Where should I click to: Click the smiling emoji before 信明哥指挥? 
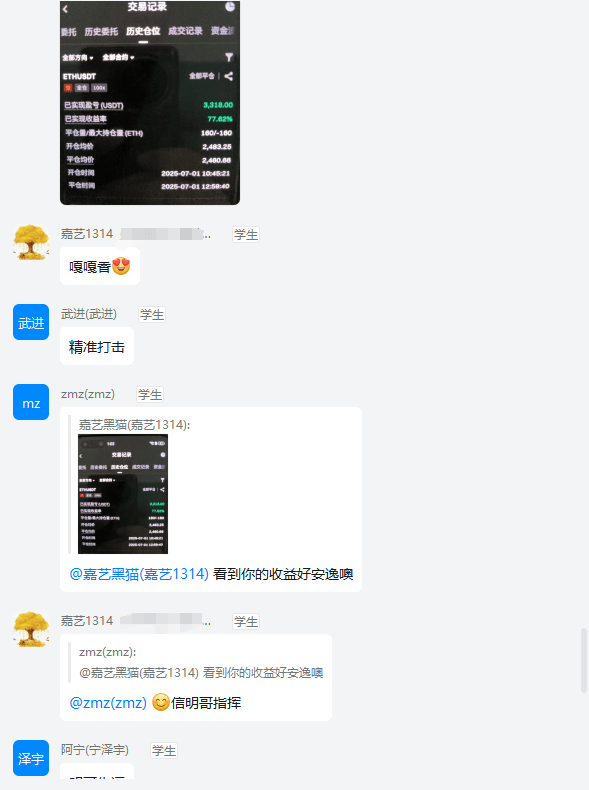[161, 702]
